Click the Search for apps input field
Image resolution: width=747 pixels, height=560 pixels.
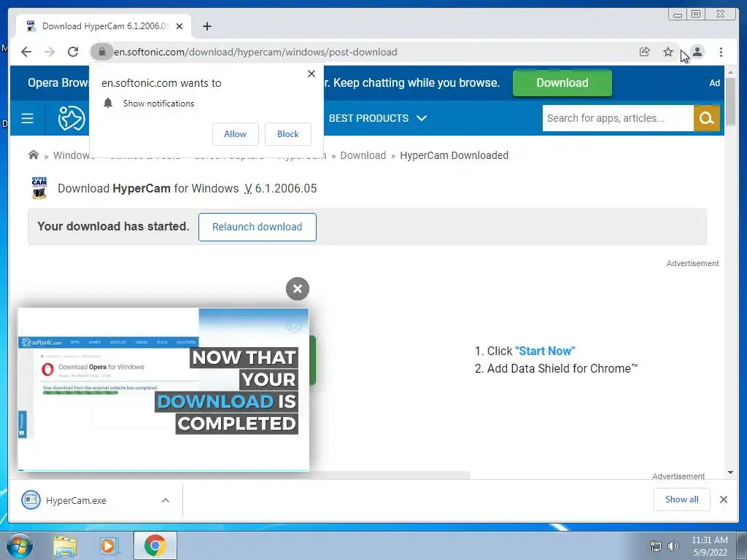point(617,118)
